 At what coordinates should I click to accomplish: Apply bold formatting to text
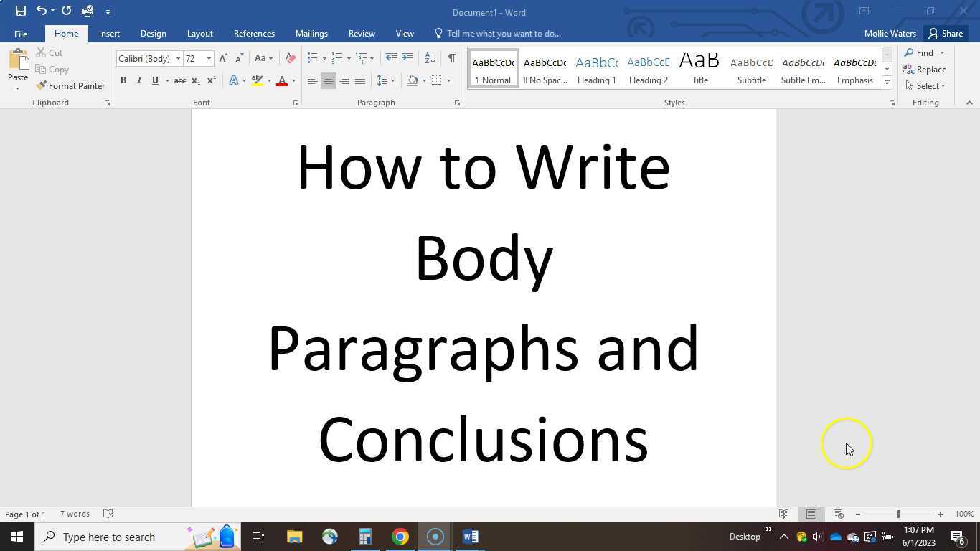(x=123, y=80)
